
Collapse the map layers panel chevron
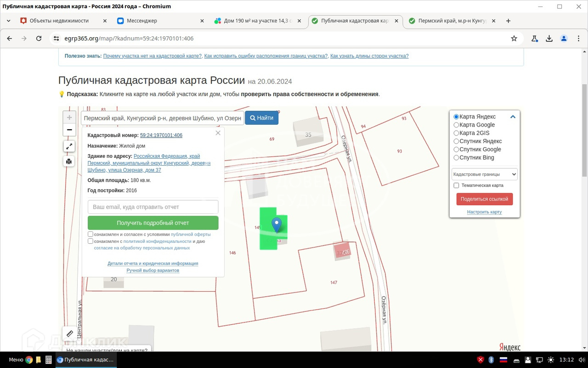coord(513,117)
